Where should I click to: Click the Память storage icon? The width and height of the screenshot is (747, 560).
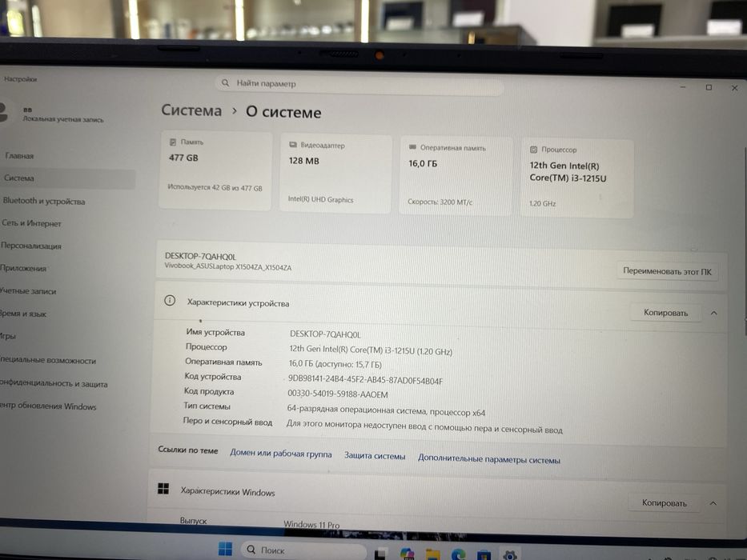(172, 142)
